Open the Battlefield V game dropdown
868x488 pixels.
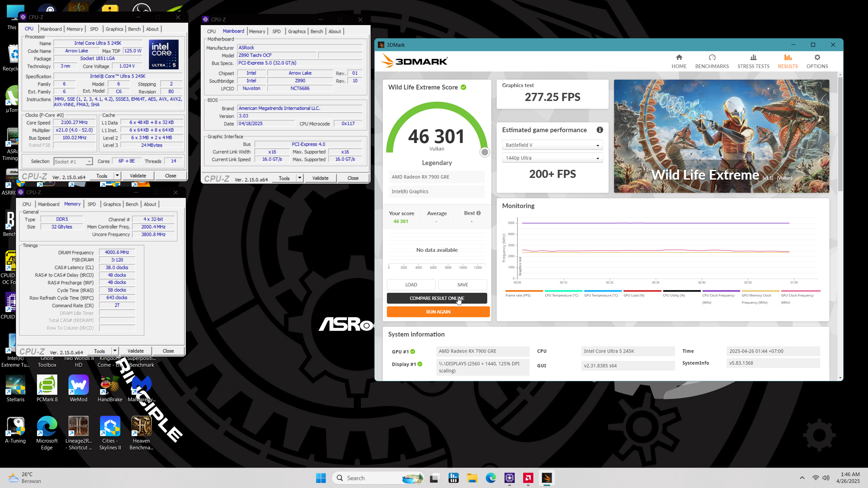click(x=552, y=145)
